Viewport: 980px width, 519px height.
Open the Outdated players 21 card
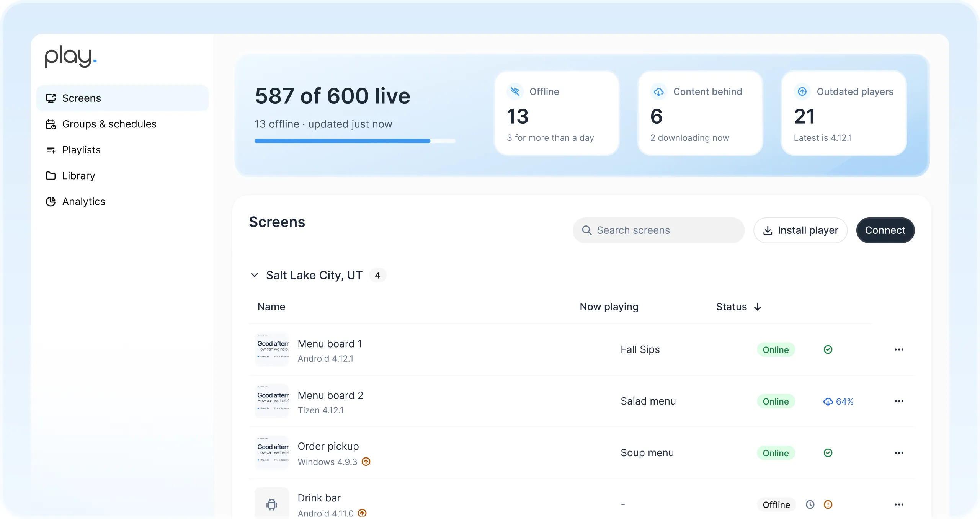point(844,113)
